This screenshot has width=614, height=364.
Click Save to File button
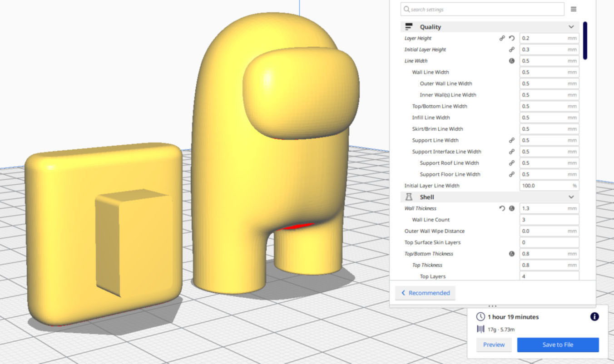[x=558, y=344]
